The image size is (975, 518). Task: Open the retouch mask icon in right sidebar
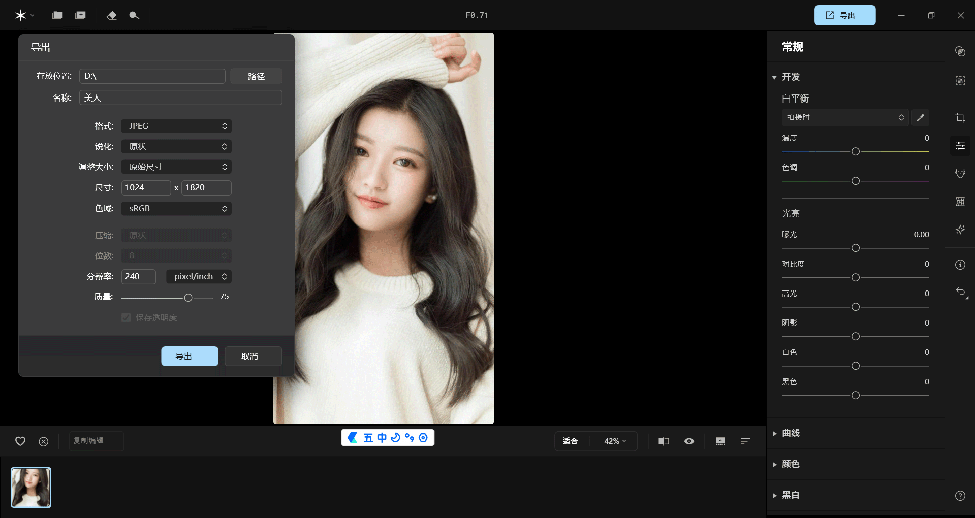click(960, 173)
